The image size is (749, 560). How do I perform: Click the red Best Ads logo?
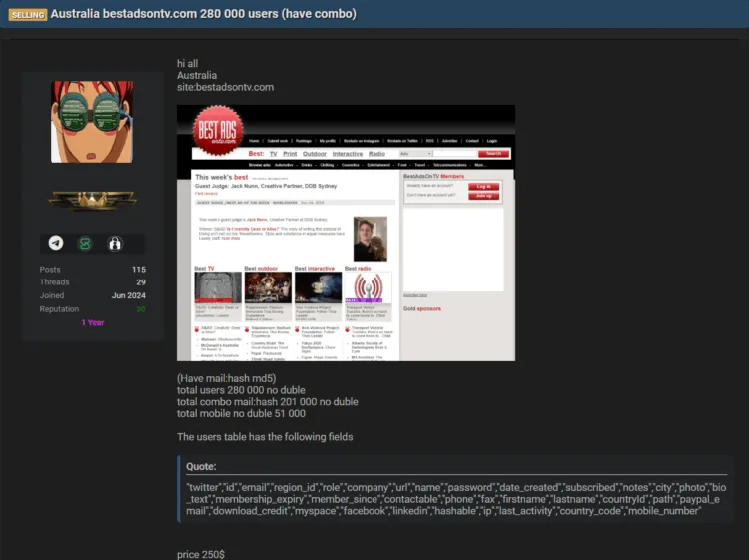click(x=218, y=130)
